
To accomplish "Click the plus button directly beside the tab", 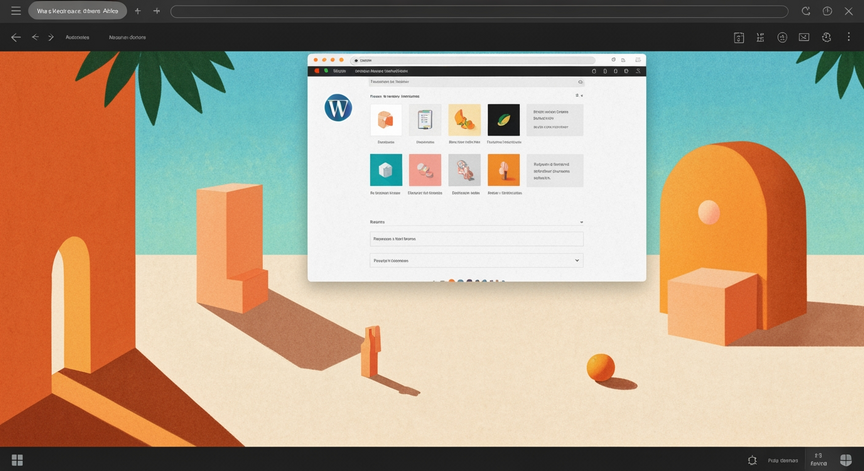I will coord(138,11).
